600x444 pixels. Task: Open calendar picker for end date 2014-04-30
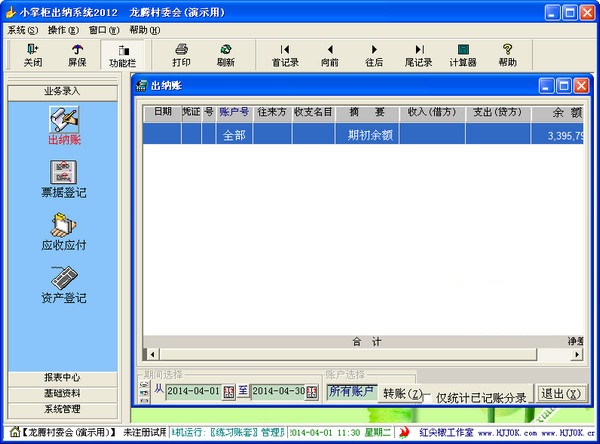(311, 392)
